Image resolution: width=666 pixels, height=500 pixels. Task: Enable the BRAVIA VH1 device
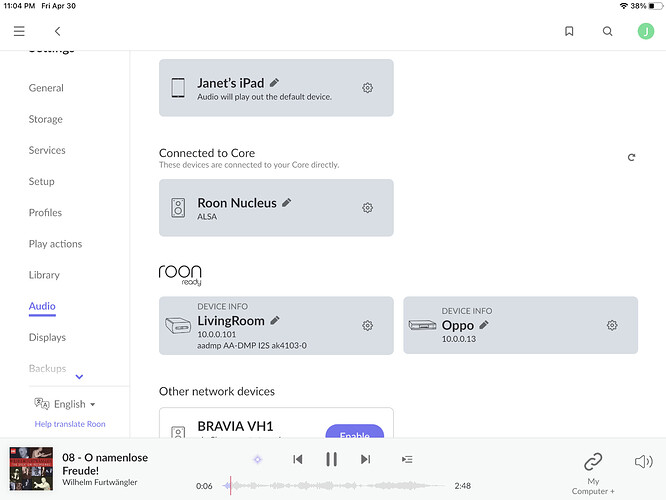355,432
